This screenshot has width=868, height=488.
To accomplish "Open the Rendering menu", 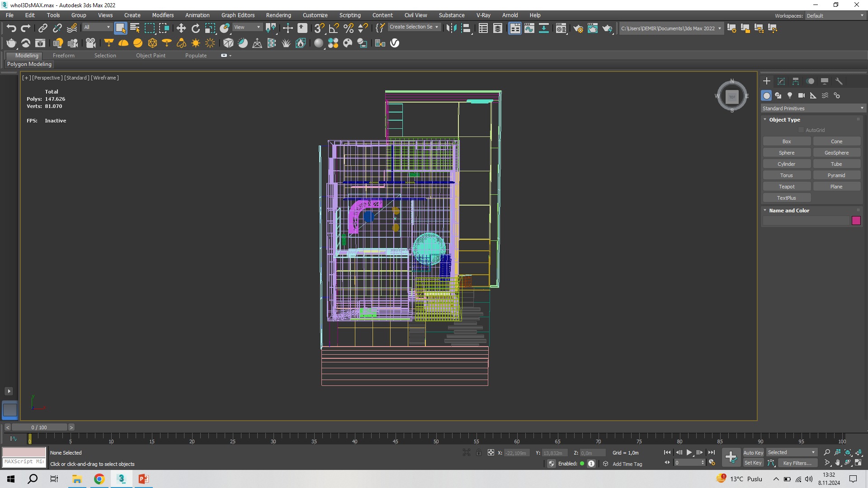I will 278,15.
